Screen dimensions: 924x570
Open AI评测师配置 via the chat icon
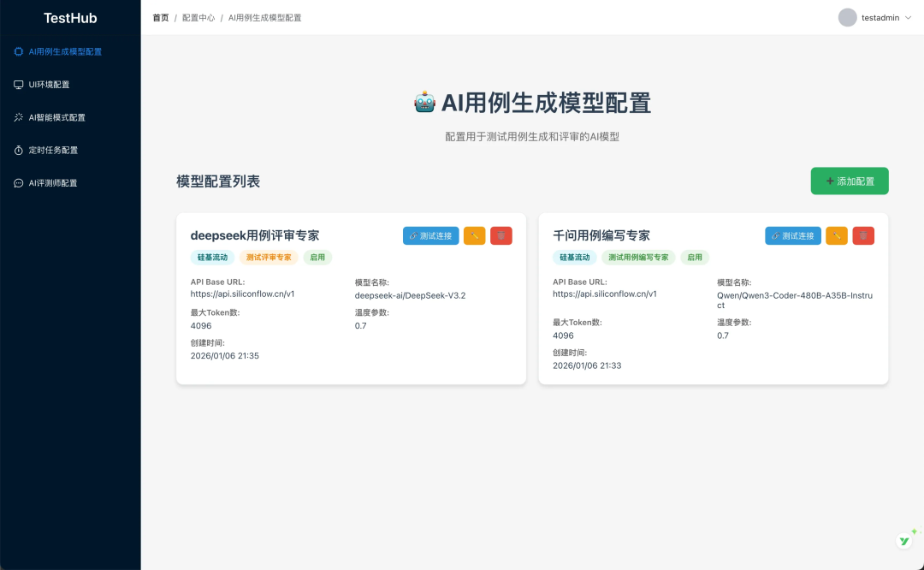[x=19, y=182]
